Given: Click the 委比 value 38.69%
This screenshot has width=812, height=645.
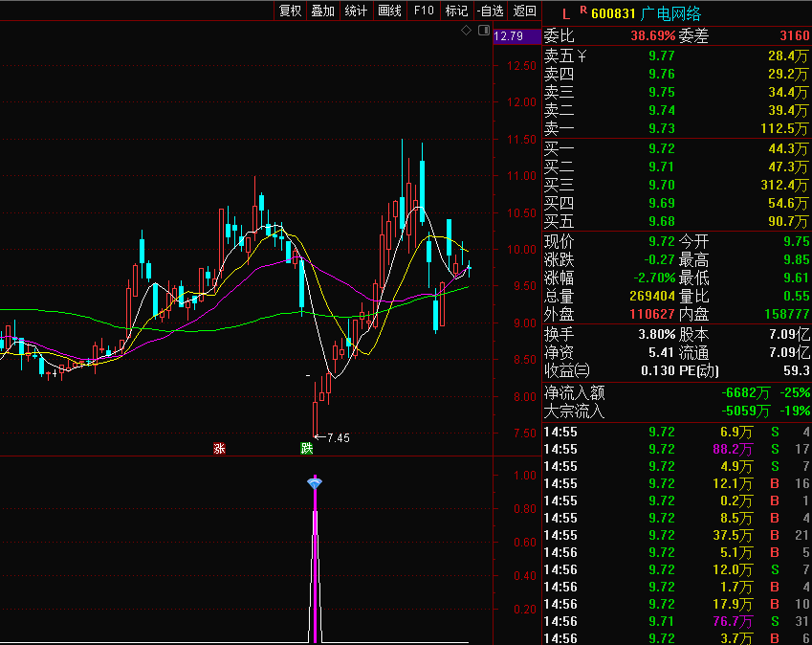Looking at the screenshot, I should coord(653,35).
